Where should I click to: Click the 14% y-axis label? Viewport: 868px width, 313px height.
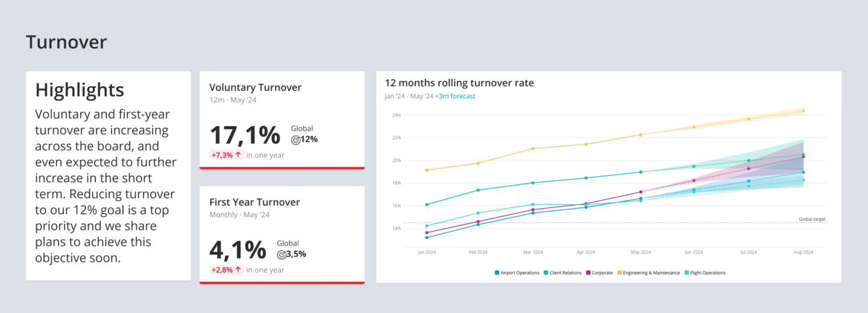point(396,229)
